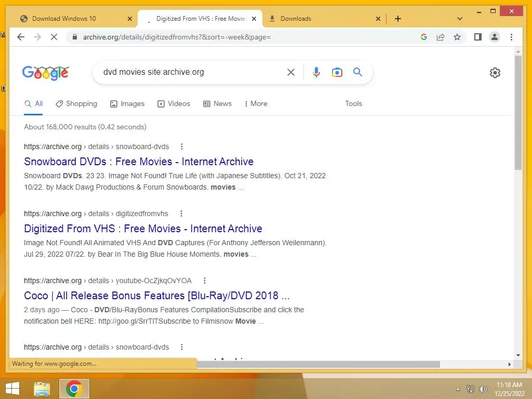
Task: Filter results by News
Action: (x=217, y=103)
